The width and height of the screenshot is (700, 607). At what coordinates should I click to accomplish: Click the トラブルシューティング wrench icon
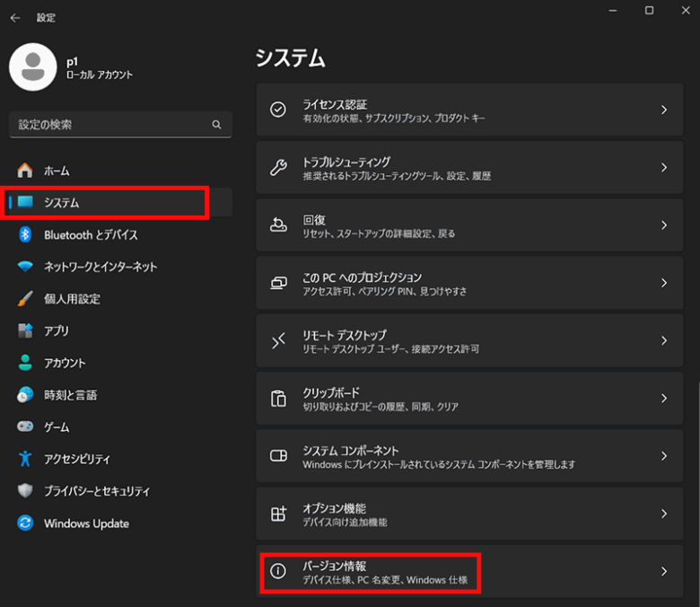pyautogui.click(x=278, y=168)
